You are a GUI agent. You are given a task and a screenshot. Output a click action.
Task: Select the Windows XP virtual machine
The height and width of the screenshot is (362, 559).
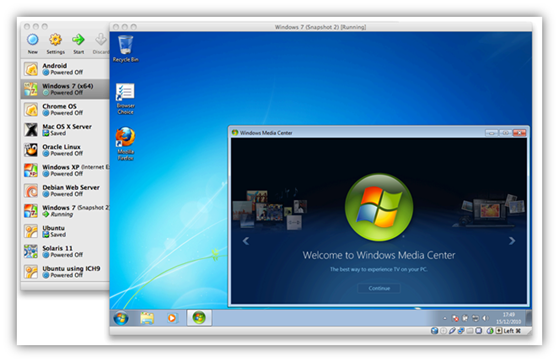pos(65,170)
